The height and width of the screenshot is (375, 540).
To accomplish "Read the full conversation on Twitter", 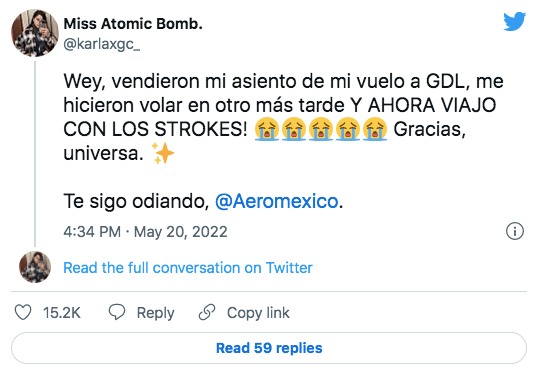I will pos(188,268).
